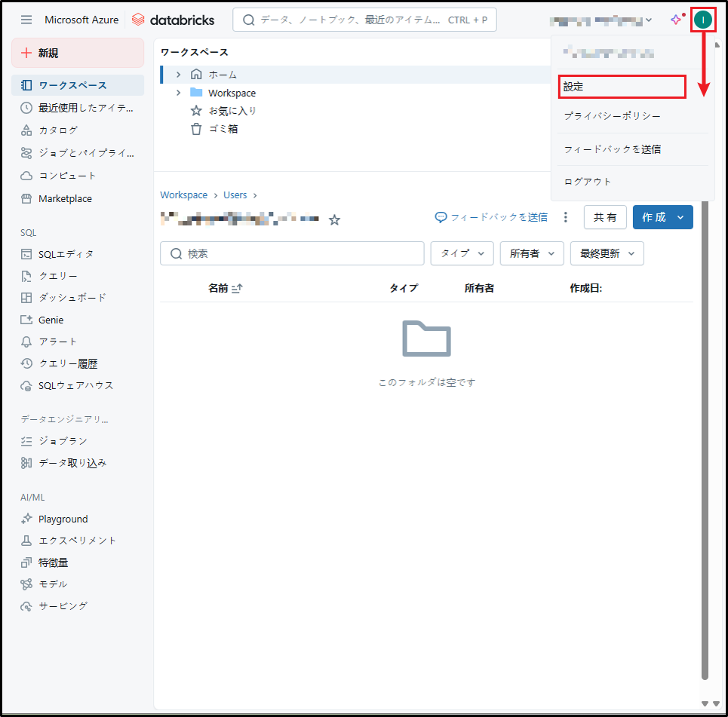Click the Databricks logo

coord(173,20)
